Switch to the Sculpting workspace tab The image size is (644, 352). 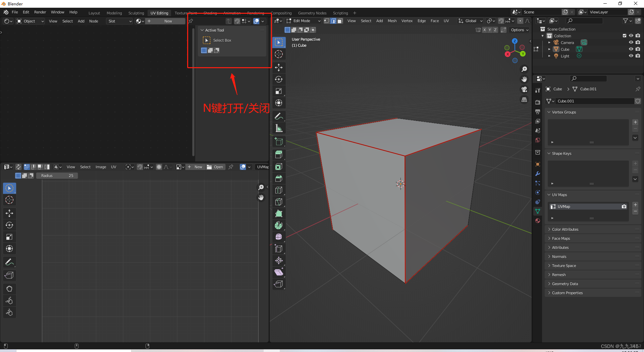tap(136, 13)
